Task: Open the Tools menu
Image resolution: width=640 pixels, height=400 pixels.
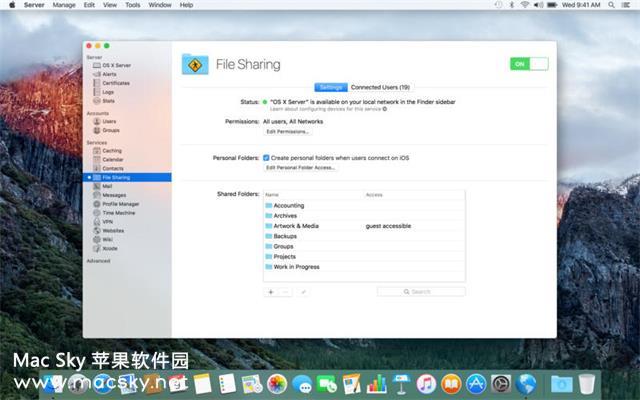Action: pos(133,5)
